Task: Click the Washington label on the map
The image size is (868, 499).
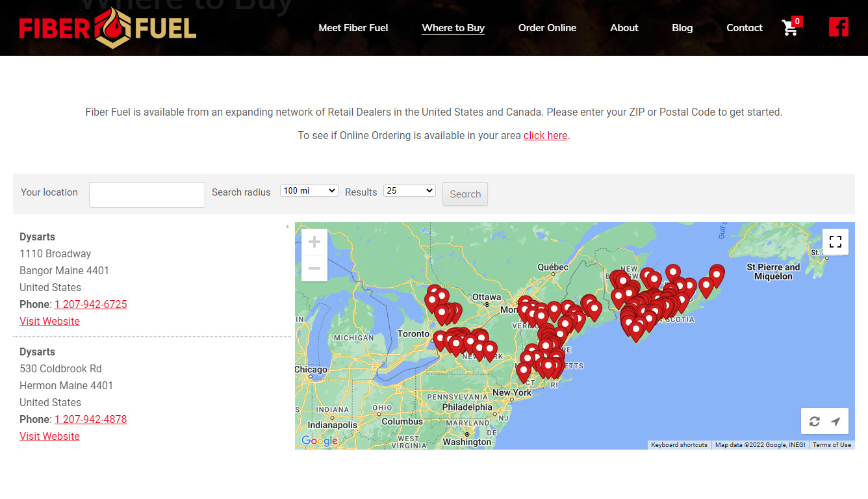Action: (x=467, y=442)
